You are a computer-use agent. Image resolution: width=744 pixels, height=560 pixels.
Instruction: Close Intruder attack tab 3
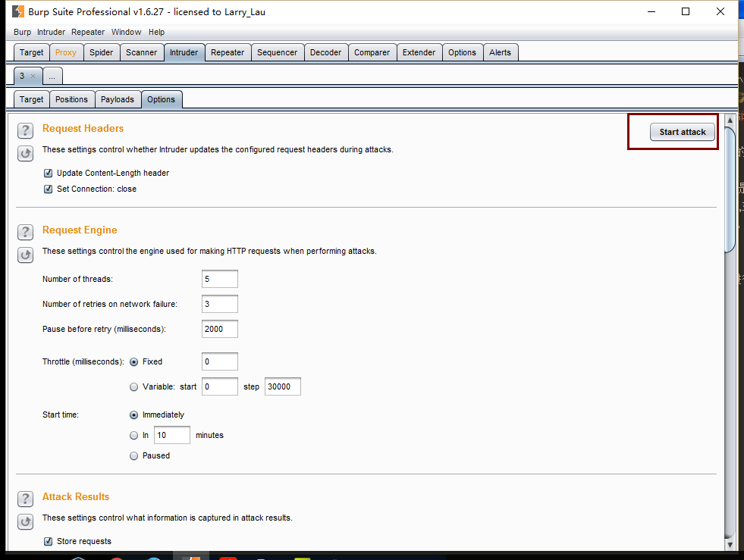[x=33, y=76]
